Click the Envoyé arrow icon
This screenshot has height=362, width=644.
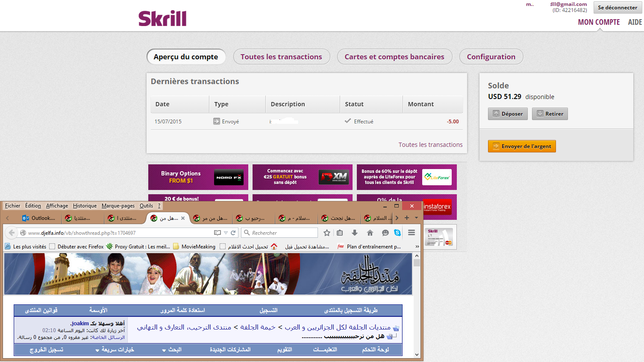217,121
